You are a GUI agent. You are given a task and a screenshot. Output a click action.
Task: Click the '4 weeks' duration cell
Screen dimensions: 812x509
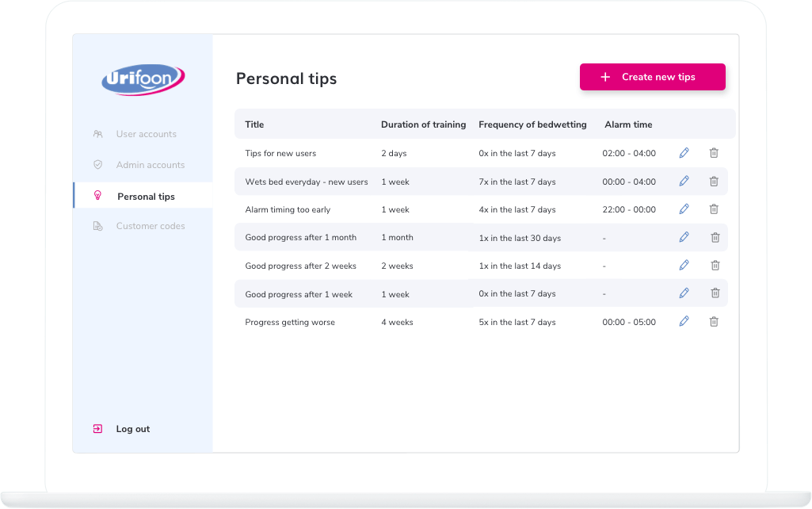click(397, 323)
